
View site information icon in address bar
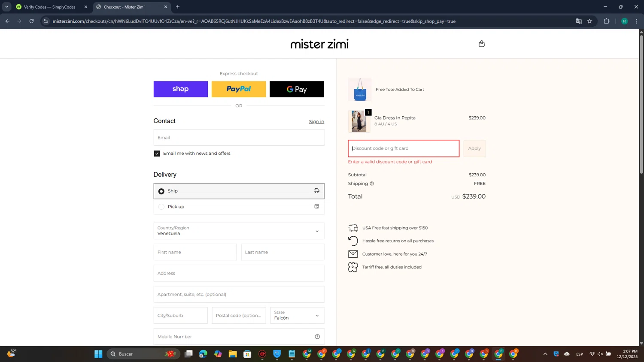pyautogui.click(x=46, y=21)
